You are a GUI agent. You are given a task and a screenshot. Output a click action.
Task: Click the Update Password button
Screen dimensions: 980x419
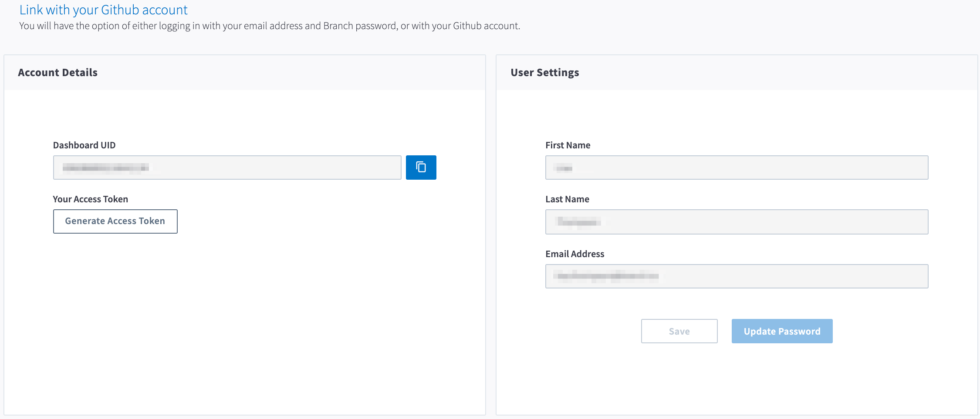pyautogui.click(x=782, y=331)
